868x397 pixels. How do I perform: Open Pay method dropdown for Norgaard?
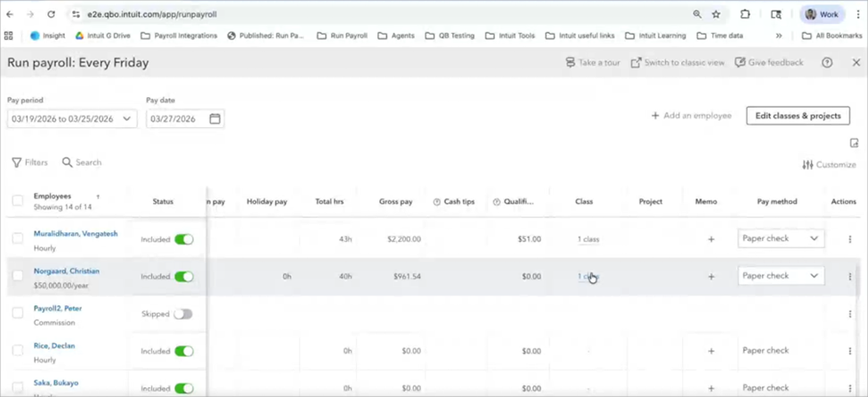pos(781,276)
